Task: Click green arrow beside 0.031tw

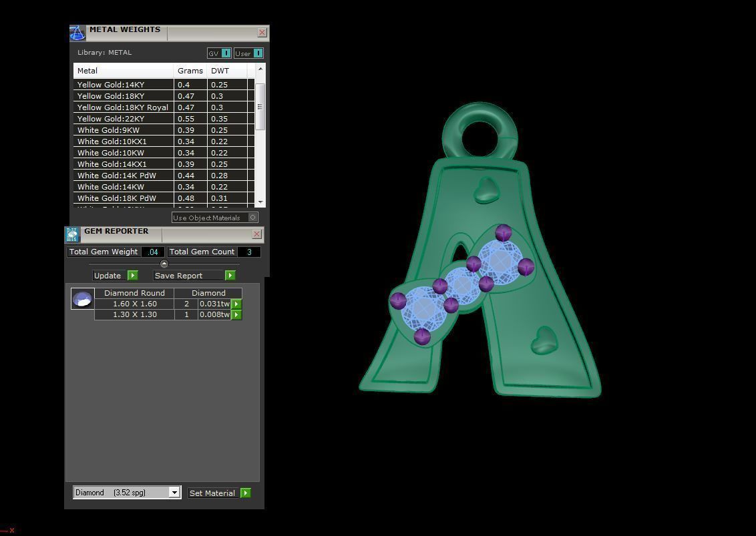Action: click(236, 304)
